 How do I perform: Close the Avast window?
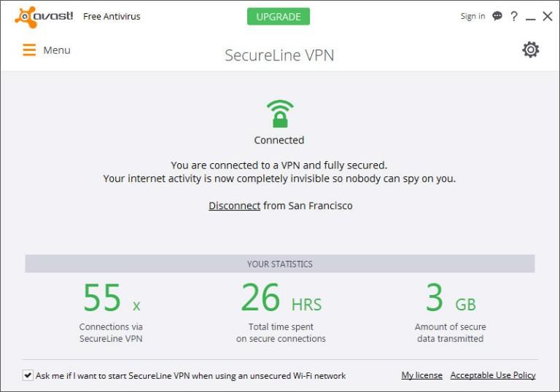pos(548,16)
